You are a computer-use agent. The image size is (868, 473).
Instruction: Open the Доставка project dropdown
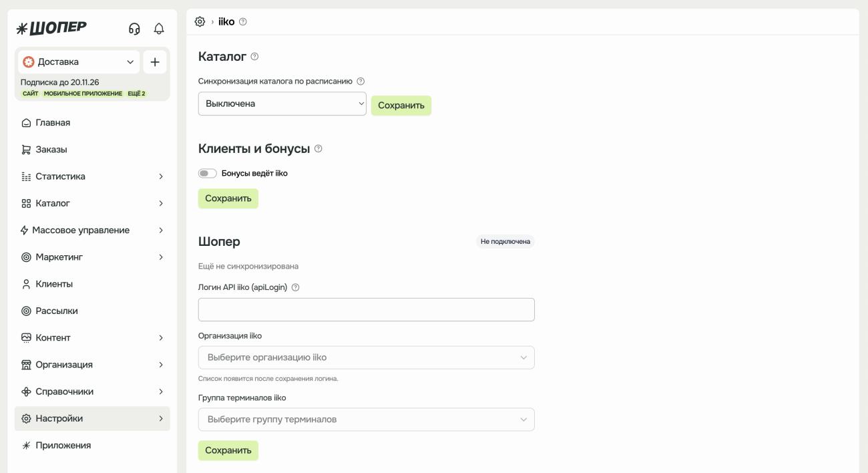tap(79, 62)
